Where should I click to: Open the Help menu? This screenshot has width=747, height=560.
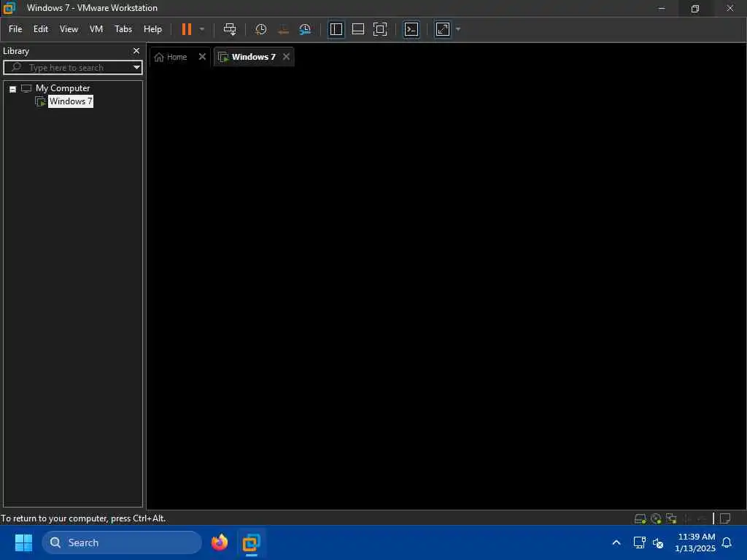152,29
